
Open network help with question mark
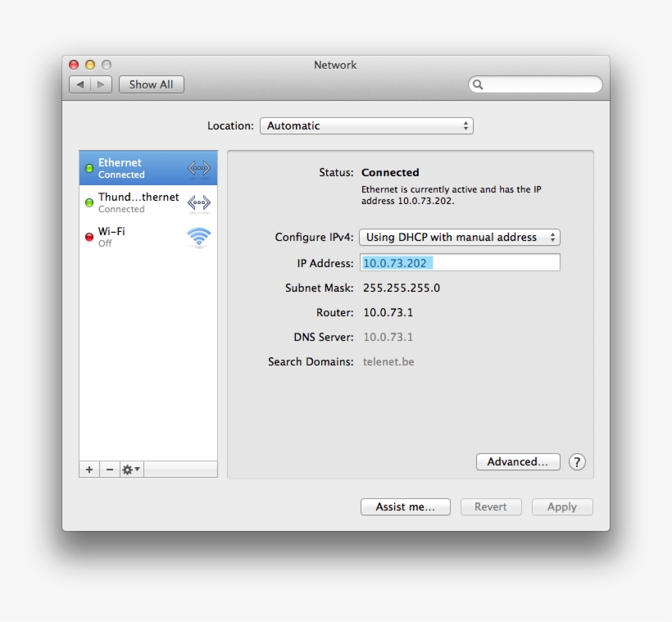coord(577,462)
